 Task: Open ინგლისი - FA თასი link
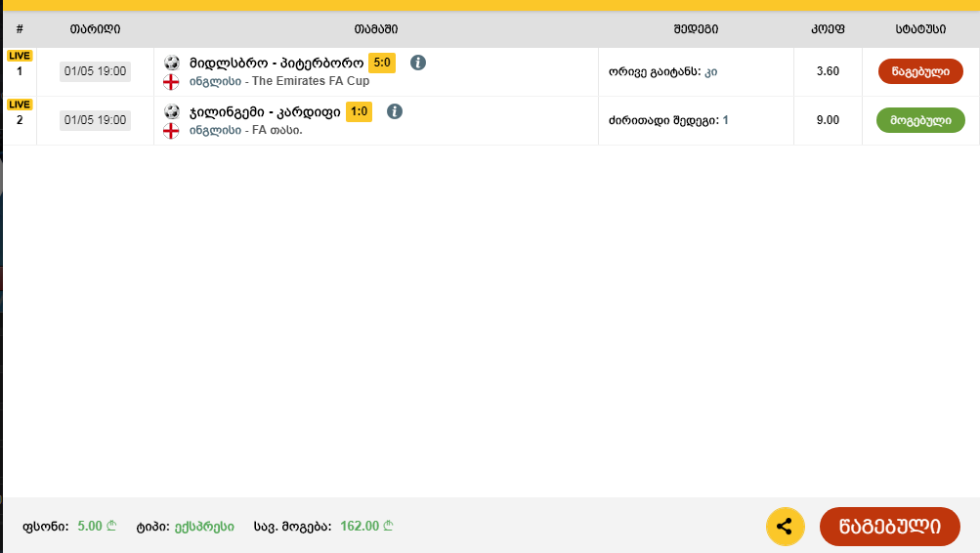245,130
